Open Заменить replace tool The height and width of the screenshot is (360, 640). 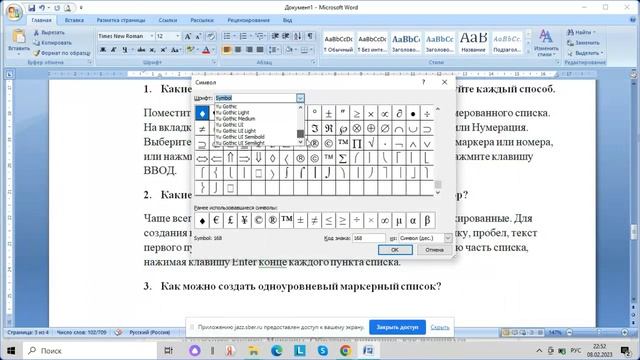pos(584,42)
